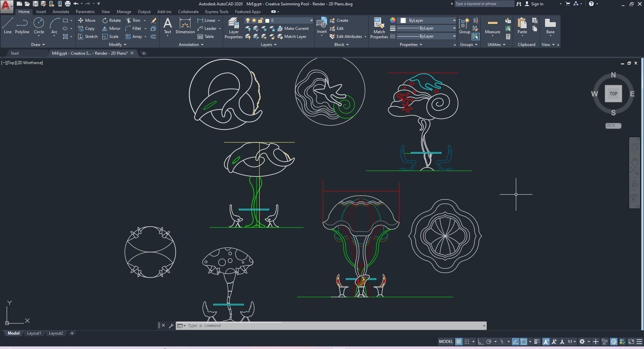Toggle polar tracking in status bar
Viewport: 644px width, 349px height.
489,342
